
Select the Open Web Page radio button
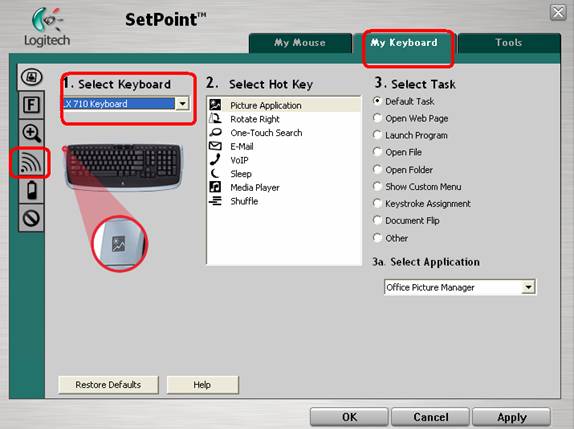tap(377, 118)
